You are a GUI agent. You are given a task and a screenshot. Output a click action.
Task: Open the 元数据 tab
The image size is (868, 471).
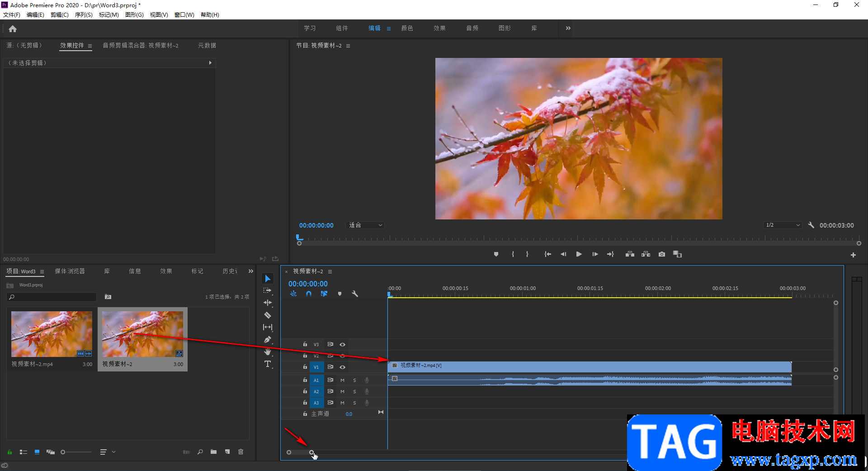[x=207, y=45]
